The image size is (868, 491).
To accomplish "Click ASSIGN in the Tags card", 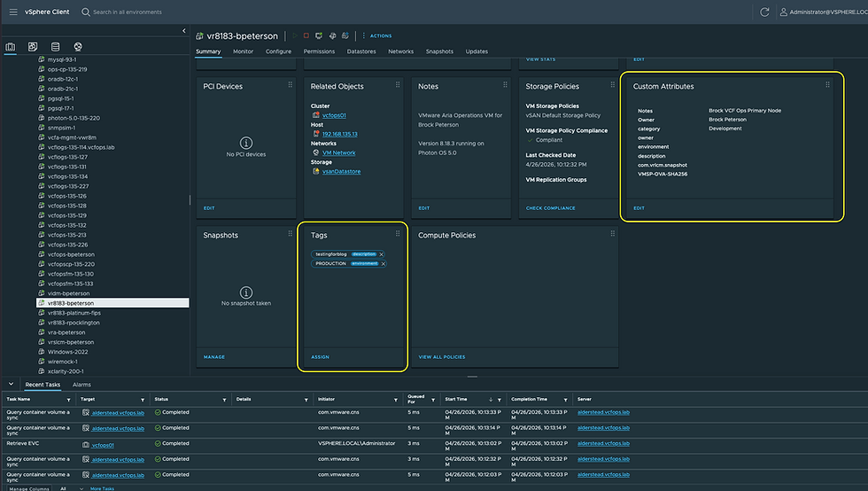I will (320, 356).
